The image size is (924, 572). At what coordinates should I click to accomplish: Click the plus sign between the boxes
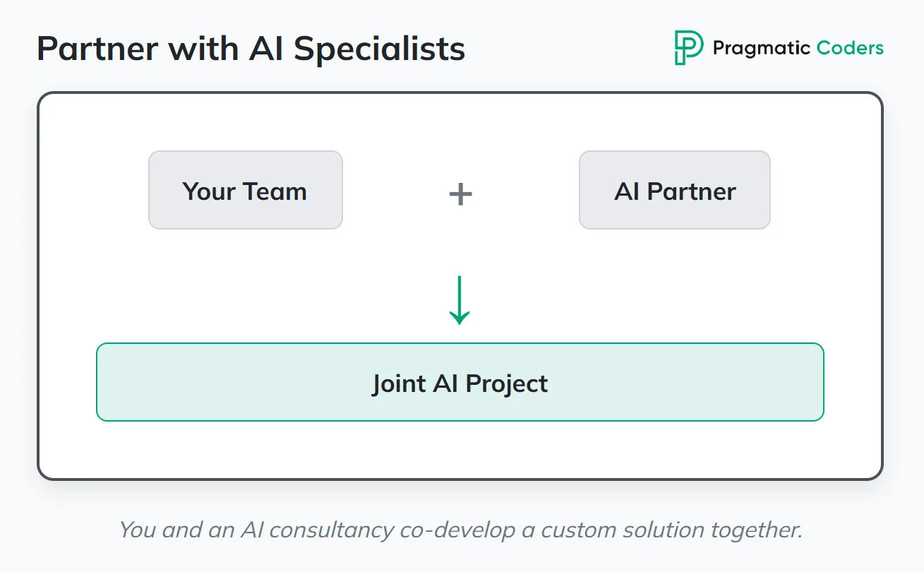coord(460,193)
